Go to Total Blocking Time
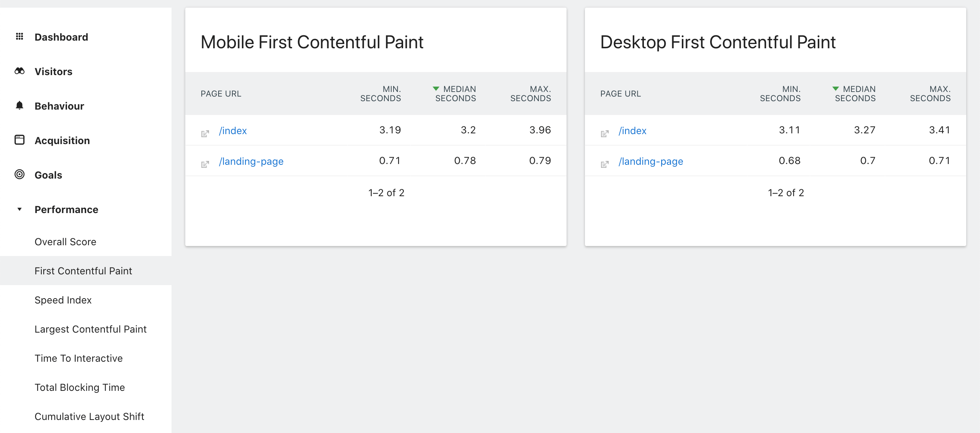Image resolution: width=980 pixels, height=433 pixels. pos(80,387)
